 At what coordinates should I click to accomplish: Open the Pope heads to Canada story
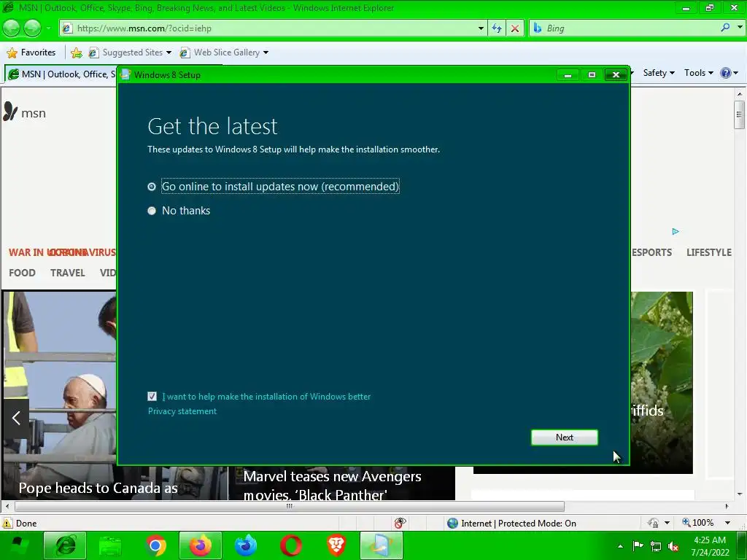pos(98,488)
